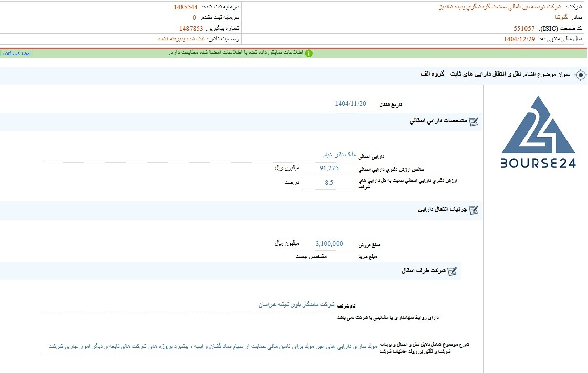
Task: Click the مشخصات دارایی انتقالی section heading
Action: tap(438, 121)
